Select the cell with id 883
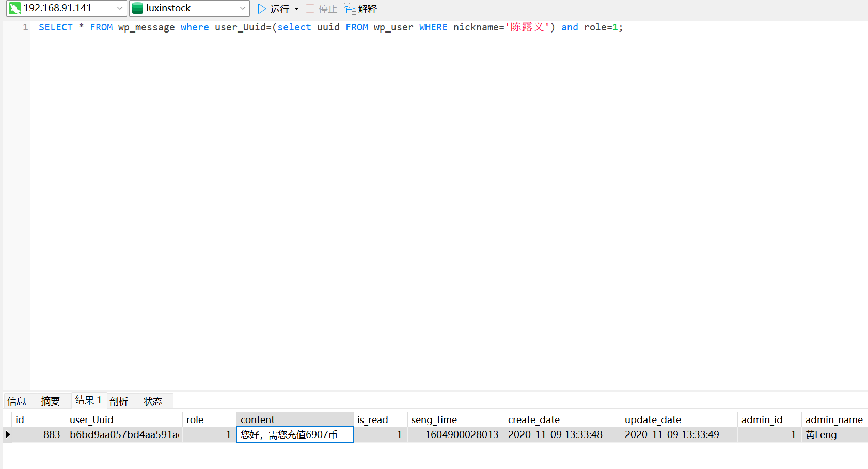Image resolution: width=868 pixels, height=469 pixels. (x=39, y=434)
